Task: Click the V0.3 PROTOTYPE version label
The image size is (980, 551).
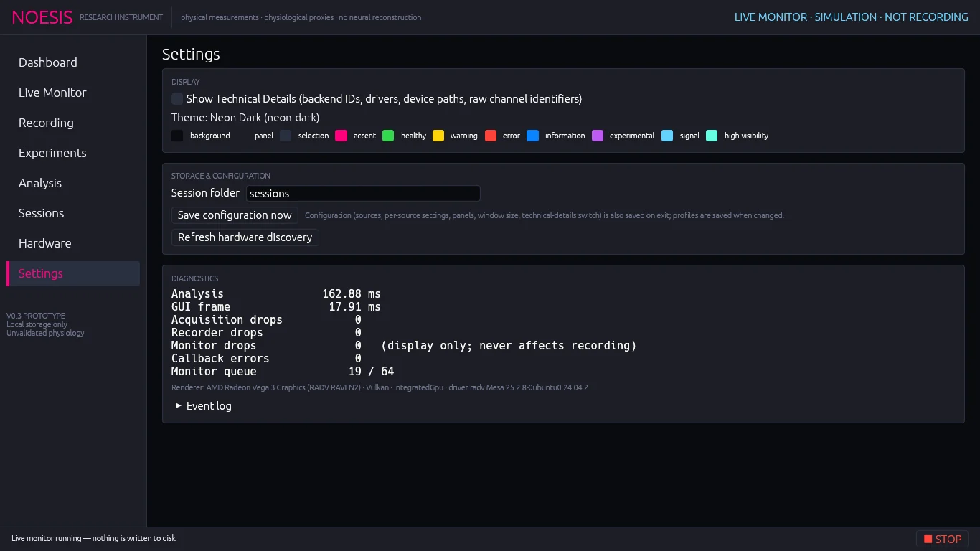Action: pyautogui.click(x=36, y=316)
